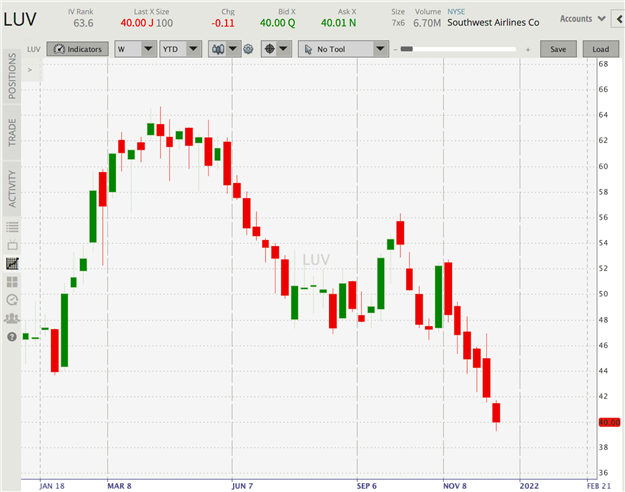
Task: Click the 36 price axis label
Action: (603, 473)
